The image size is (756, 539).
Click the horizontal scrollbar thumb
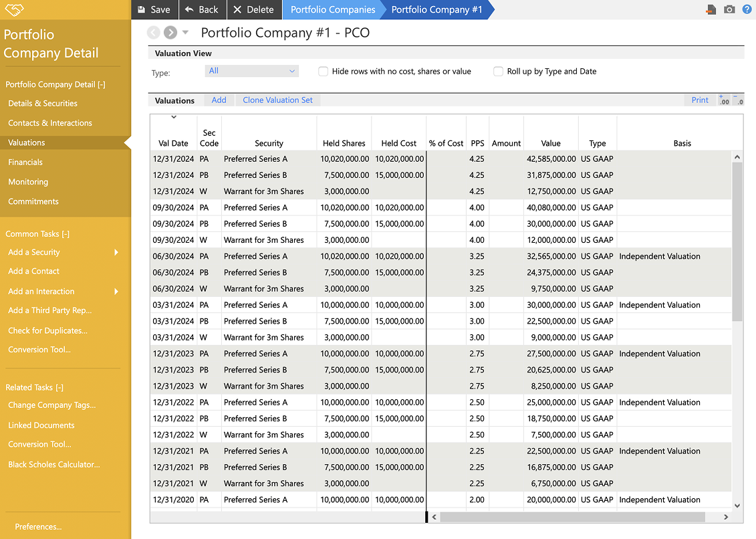[572, 517]
